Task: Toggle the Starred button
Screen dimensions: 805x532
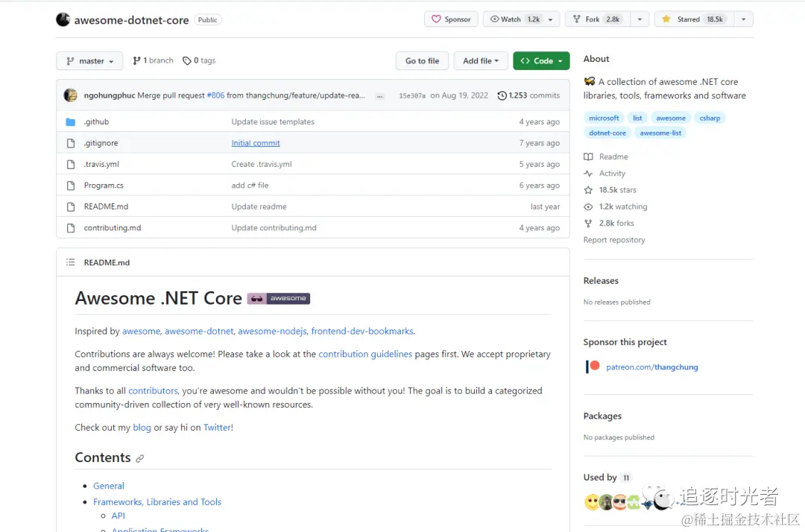Action: point(694,19)
